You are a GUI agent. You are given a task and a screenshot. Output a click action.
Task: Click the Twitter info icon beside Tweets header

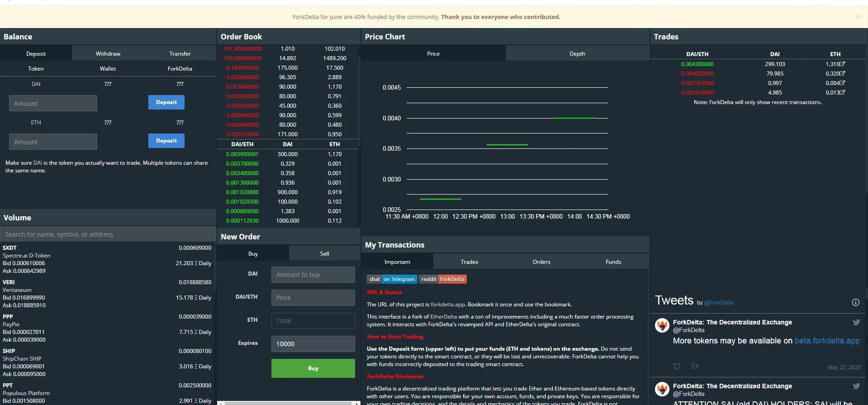pos(855,302)
